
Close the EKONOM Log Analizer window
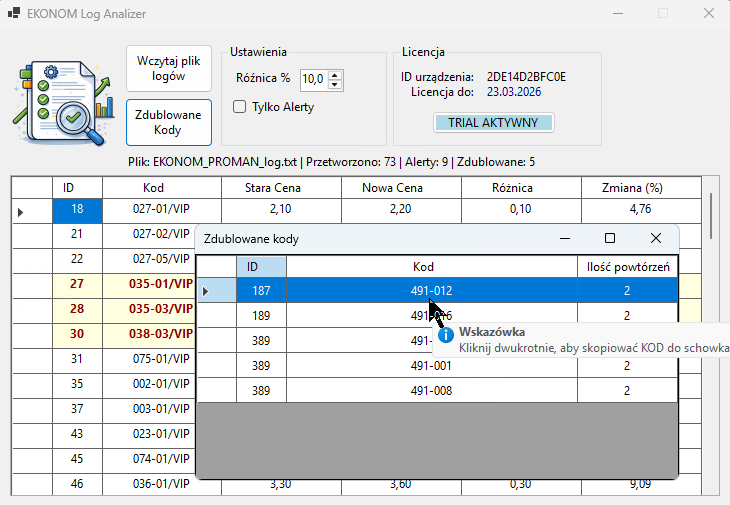[709, 13]
